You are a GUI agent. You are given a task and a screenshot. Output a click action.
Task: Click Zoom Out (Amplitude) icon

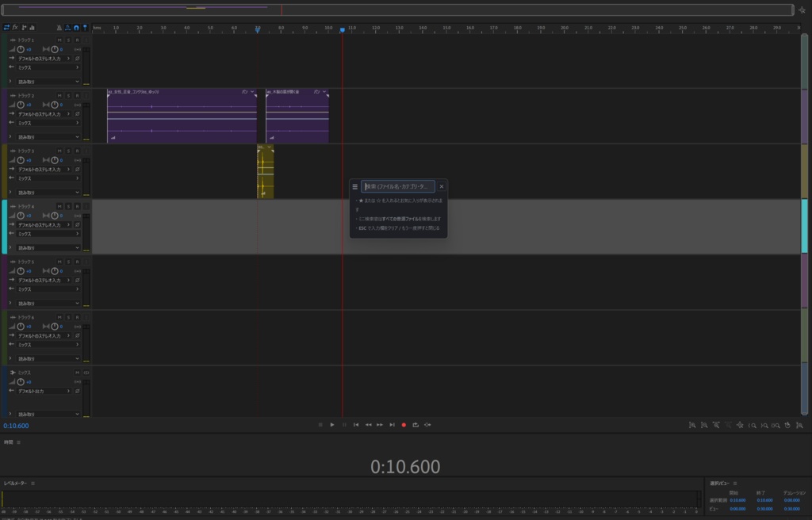704,425
